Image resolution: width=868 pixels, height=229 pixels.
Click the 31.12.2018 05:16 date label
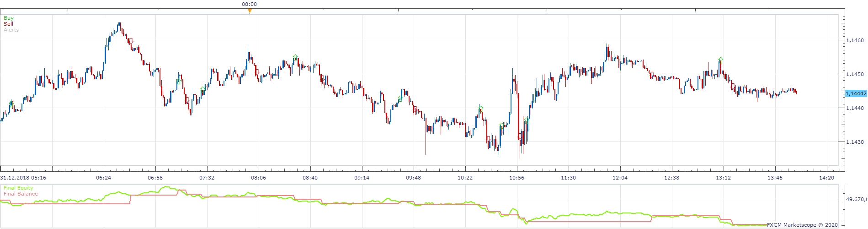[x=23, y=178]
